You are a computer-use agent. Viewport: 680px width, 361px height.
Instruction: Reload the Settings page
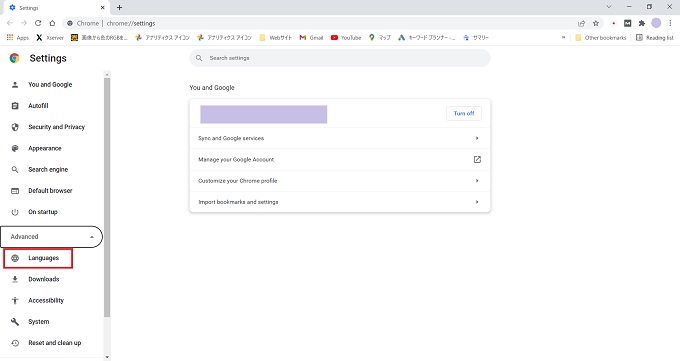tap(38, 23)
